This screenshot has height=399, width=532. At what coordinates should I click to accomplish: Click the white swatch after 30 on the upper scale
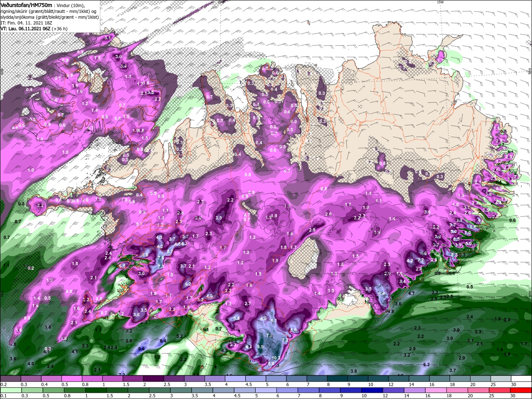[521, 379]
